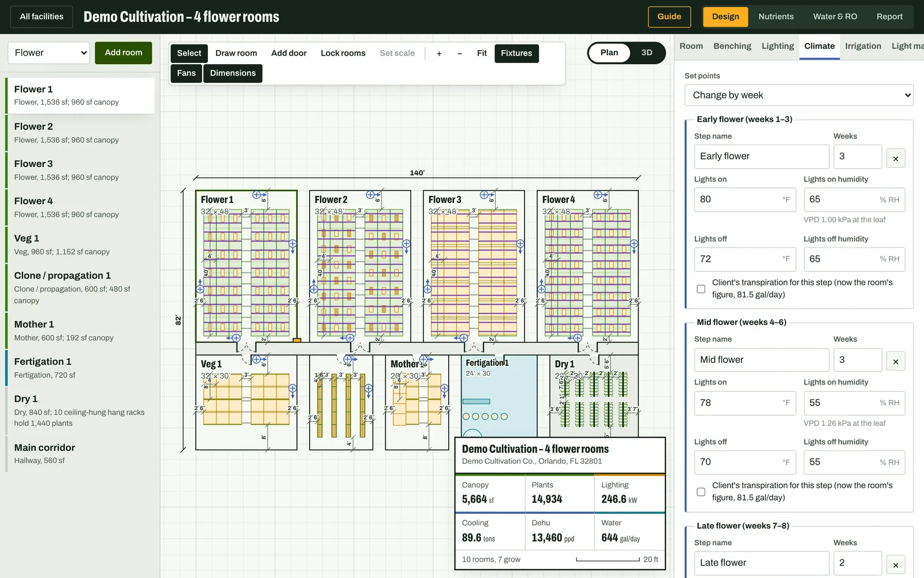Select Main corridor in the room list
Image resolution: width=924 pixels, height=578 pixels.
80,454
